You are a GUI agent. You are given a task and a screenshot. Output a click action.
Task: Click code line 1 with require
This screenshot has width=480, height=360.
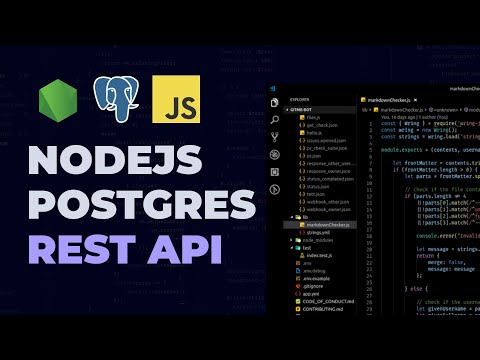tap(430, 123)
